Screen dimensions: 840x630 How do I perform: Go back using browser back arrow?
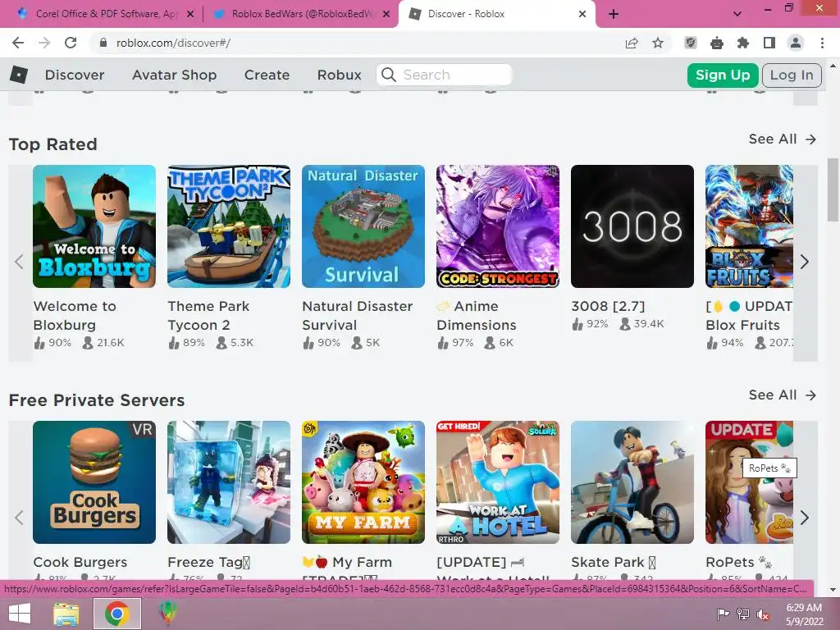point(18,43)
